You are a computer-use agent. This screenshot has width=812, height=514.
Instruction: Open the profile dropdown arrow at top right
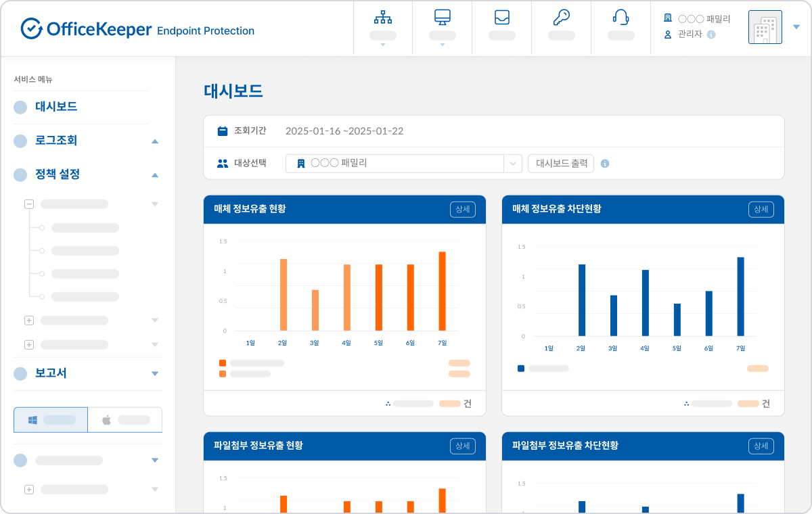tap(796, 27)
